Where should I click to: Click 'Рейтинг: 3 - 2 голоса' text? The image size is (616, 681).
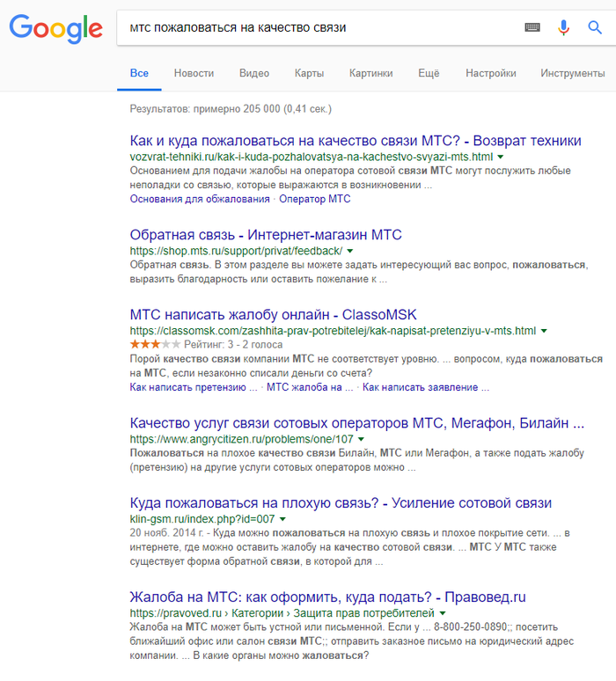click(x=233, y=344)
